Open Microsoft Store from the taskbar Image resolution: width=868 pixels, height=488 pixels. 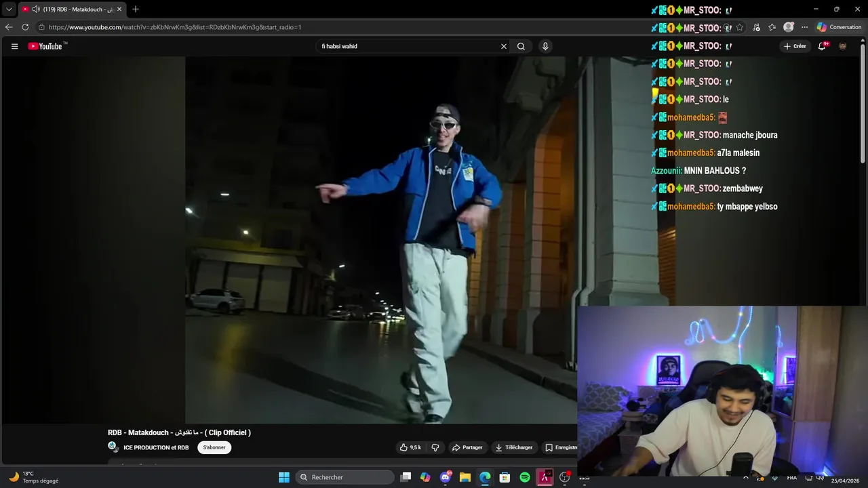(505, 477)
